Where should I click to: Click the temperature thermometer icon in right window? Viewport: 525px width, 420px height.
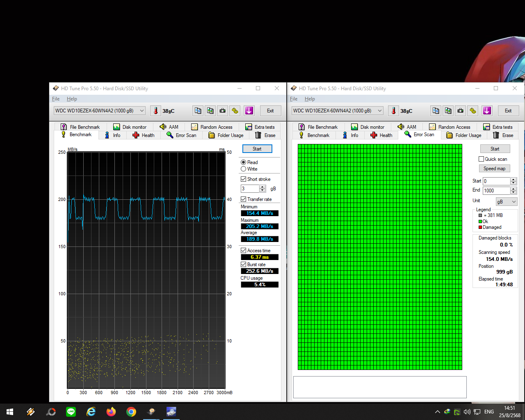pos(393,111)
